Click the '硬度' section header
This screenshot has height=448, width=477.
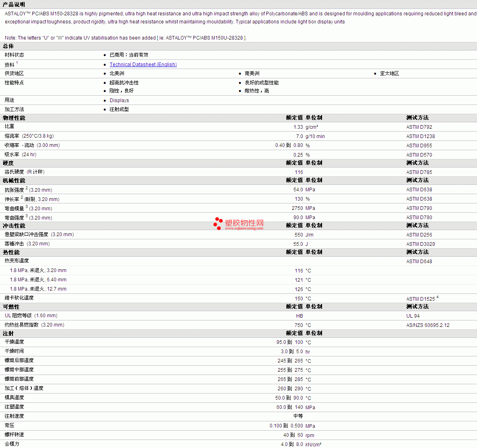click(x=8, y=163)
